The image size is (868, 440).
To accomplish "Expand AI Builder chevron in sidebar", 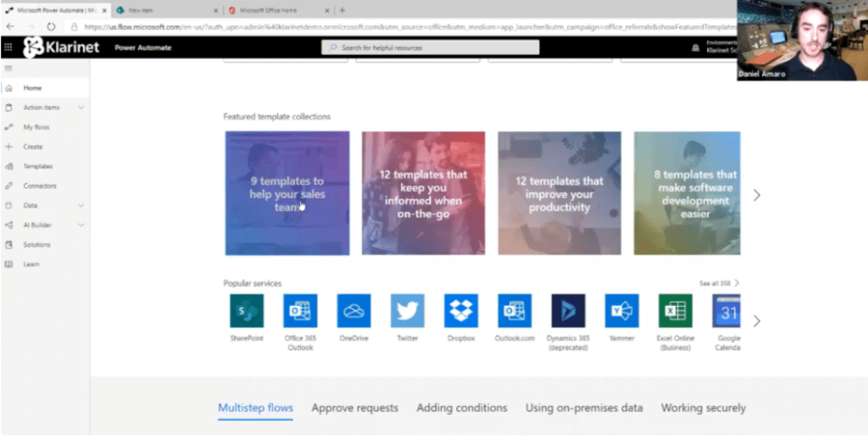I will [x=81, y=226].
